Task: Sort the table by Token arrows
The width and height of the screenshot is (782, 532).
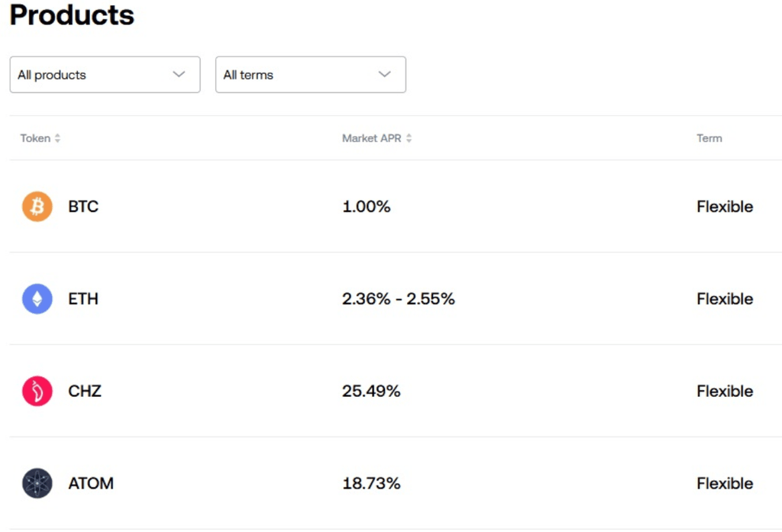Action: pyautogui.click(x=57, y=139)
